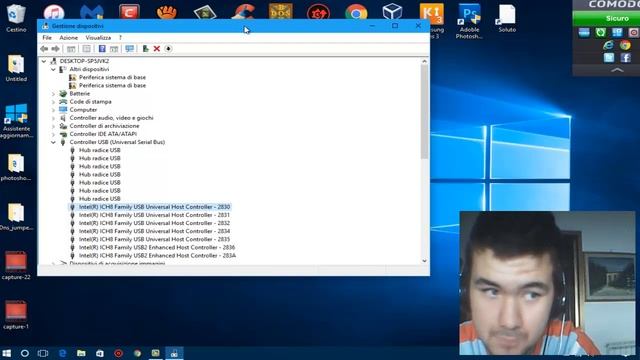640x360 pixels.
Task: Select first Periferica sistema di base entry
Action: (x=112, y=77)
